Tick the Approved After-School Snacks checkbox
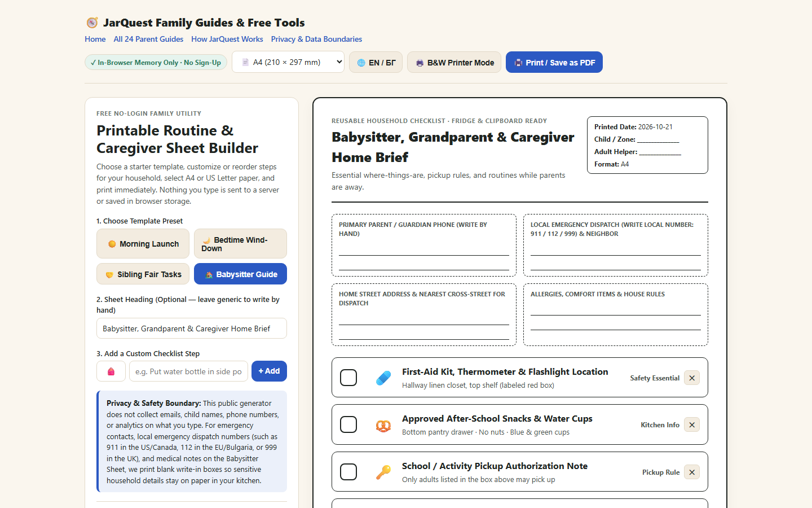 pos(348,424)
